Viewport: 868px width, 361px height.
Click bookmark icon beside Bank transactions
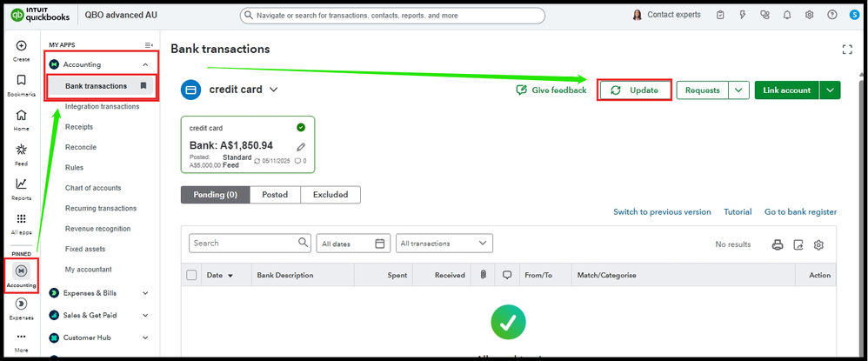[x=144, y=86]
